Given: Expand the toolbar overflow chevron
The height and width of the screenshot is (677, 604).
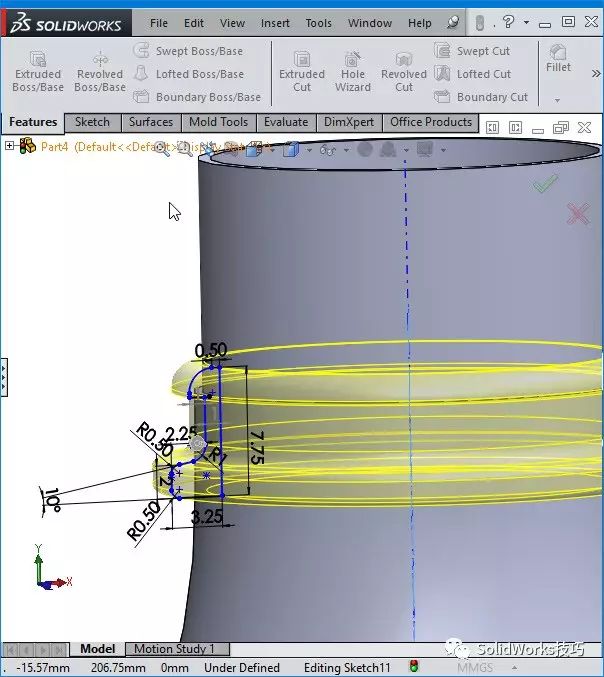Looking at the screenshot, I should point(596,73).
